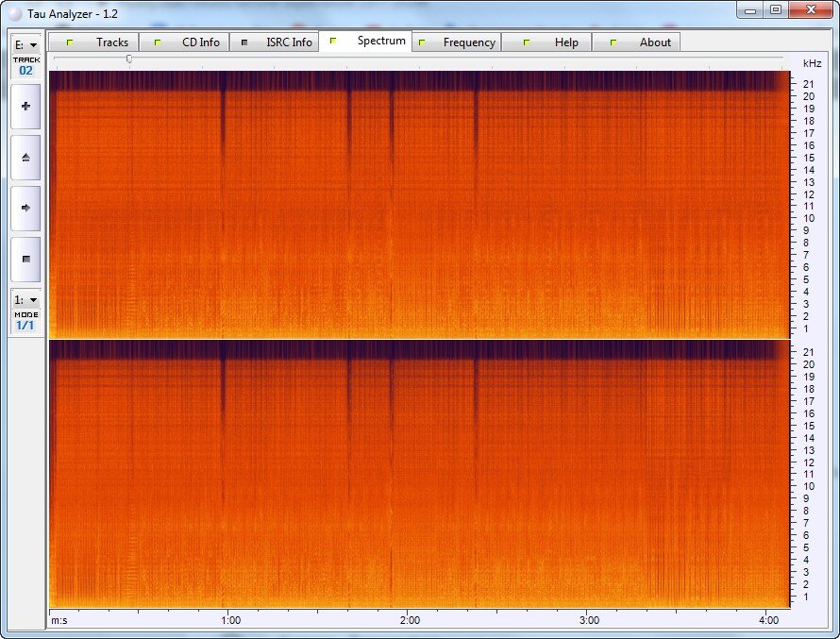Screen dimensions: 840x639
Task: Click the 3:00 time axis label
Action: [589, 620]
